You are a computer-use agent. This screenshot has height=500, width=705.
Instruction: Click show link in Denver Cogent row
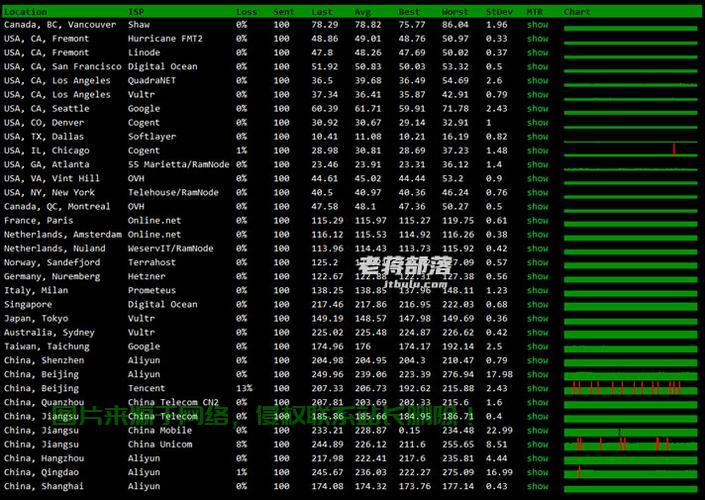pos(537,122)
